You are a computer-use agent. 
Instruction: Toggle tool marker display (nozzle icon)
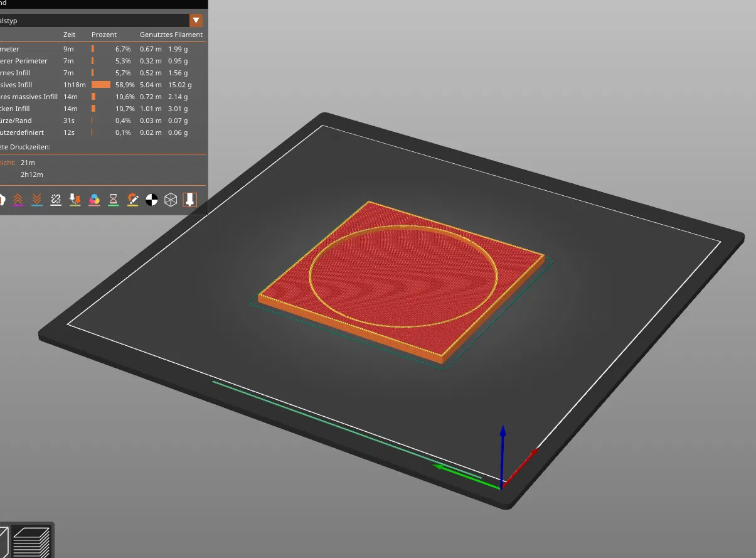pyautogui.click(x=189, y=200)
